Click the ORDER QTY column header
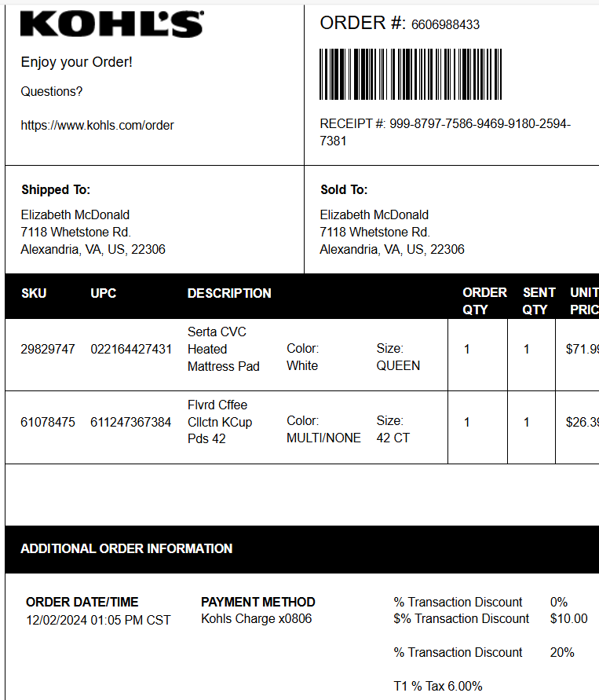This screenshot has width=599, height=700. [x=484, y=301]
